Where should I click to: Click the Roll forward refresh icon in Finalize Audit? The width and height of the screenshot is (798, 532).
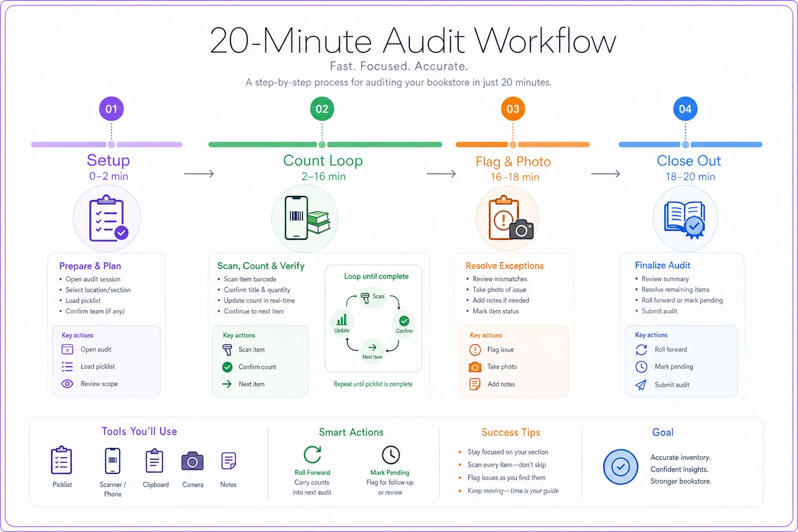tap(641, 350)
